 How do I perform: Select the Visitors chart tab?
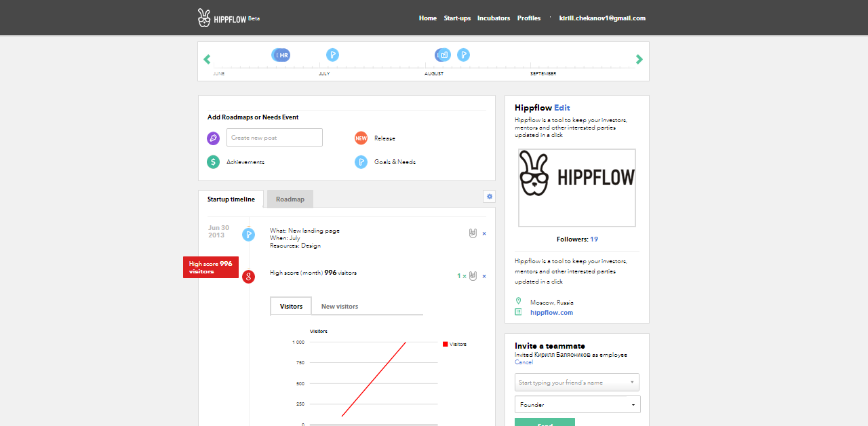291,307
